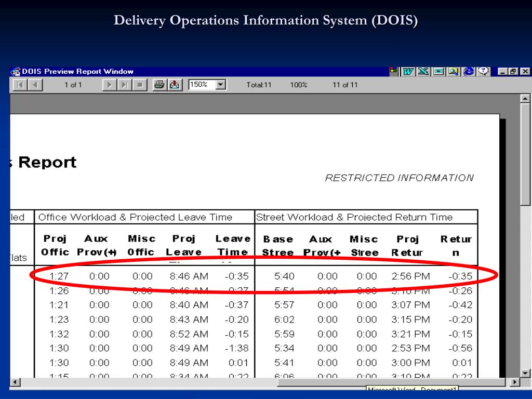
Task: Select the '8:52 AM' cell
Action: pyautogui.click(x=189, y=334)
